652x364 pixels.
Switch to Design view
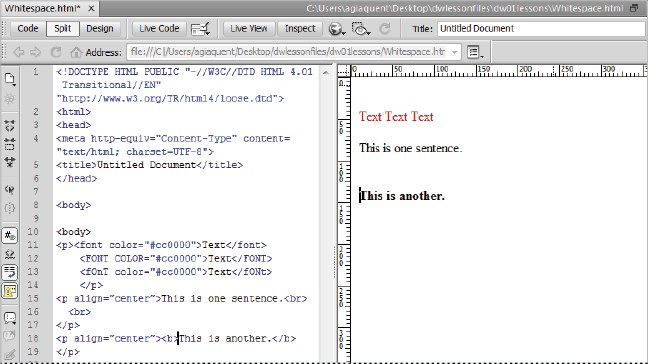pyautogui.click(x=100, y=29)
